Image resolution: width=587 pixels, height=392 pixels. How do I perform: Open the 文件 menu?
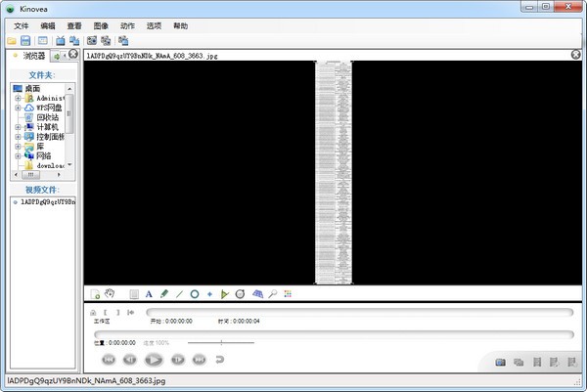coord(21,25)
